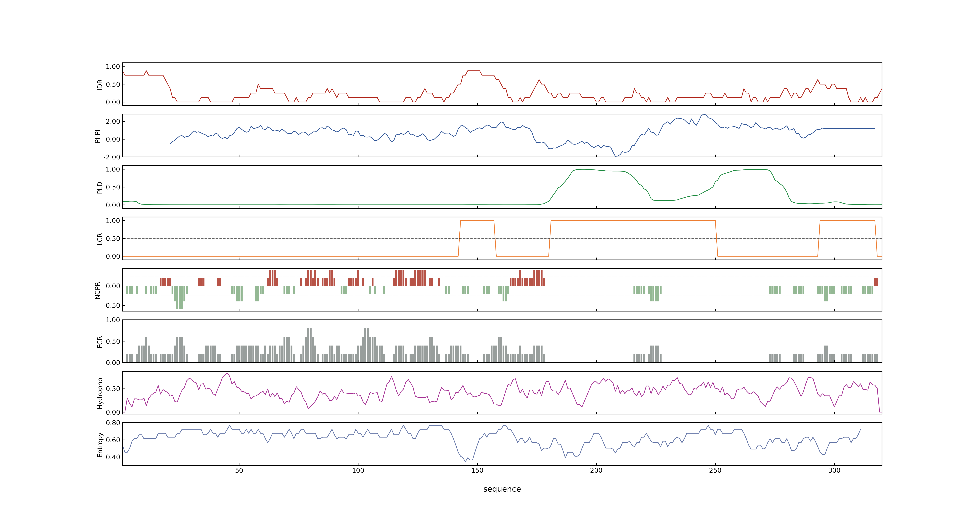Click the NCPR y-axis label
This screenshot has width=980, height=523.
tap(97, 290)
